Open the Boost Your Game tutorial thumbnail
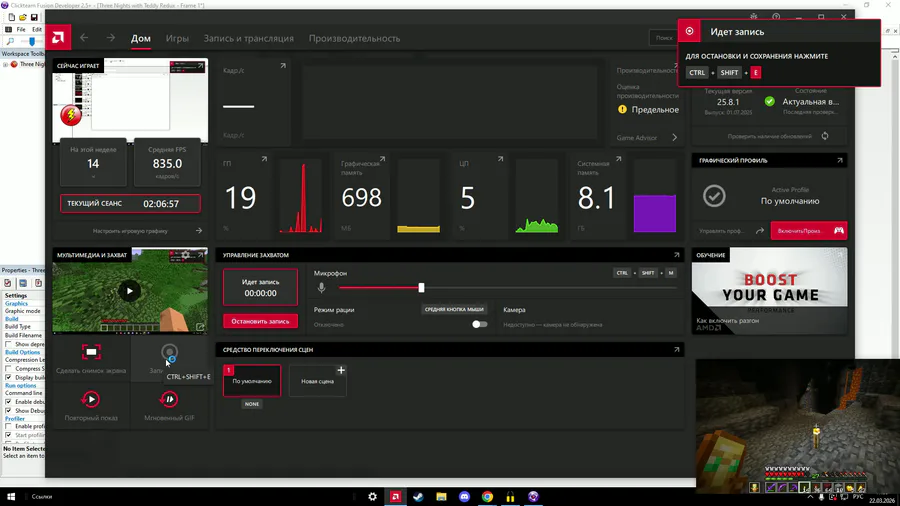Screen dimensions: 900x506 click(x=769, y=291)
